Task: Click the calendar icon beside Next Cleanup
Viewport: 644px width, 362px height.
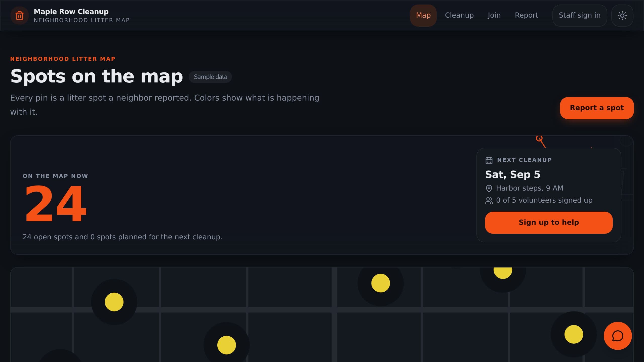Action: [489, 160]
